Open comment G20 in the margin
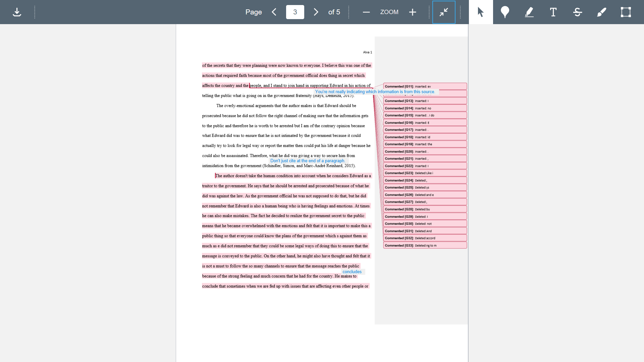The image size is (644, 362). 425,152
